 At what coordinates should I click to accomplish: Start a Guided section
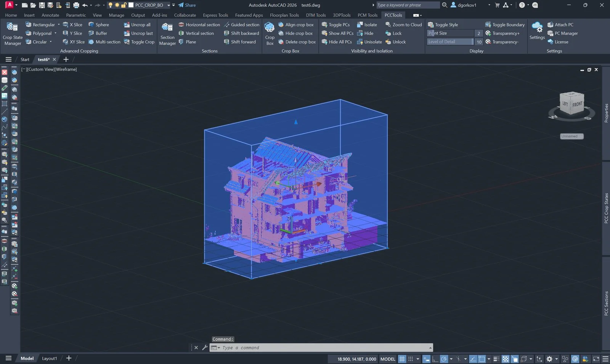pyautogui.click(x=241, y=25)
